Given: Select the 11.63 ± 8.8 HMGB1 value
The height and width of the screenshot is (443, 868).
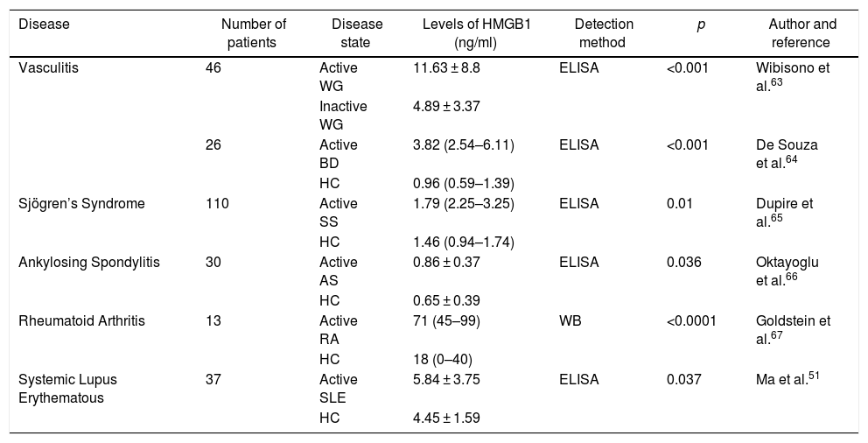Looking at the screenshot, I should (446, 67).
